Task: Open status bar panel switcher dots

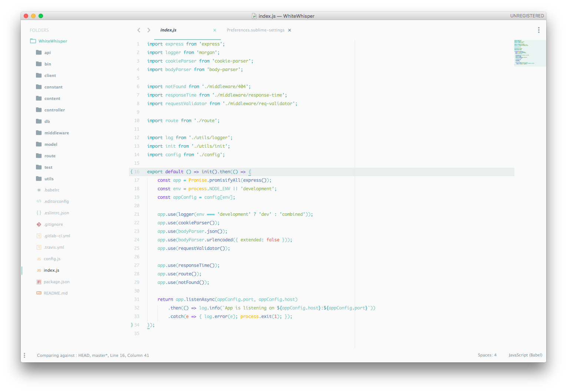Action: (x=24, y=355)
